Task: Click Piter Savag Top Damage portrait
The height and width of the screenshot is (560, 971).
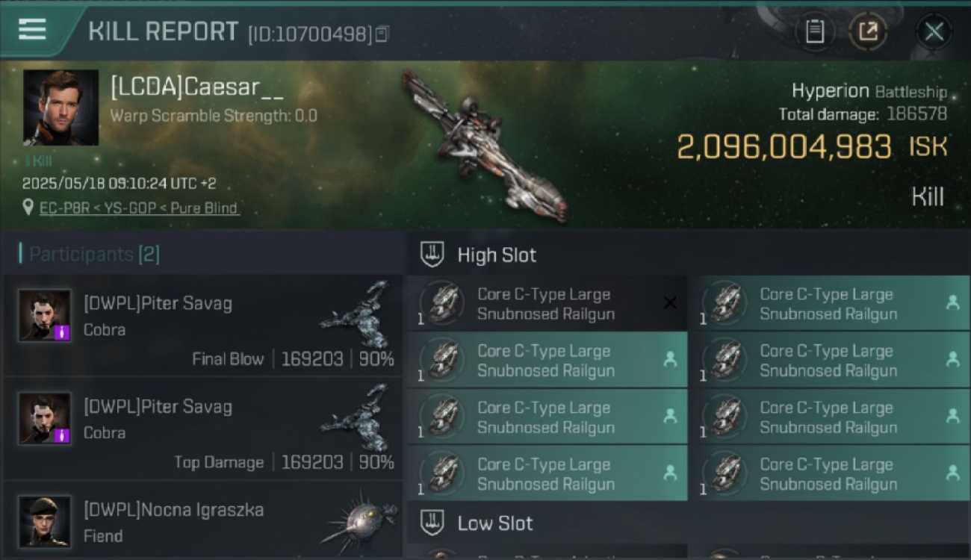Action: (45, 418)
